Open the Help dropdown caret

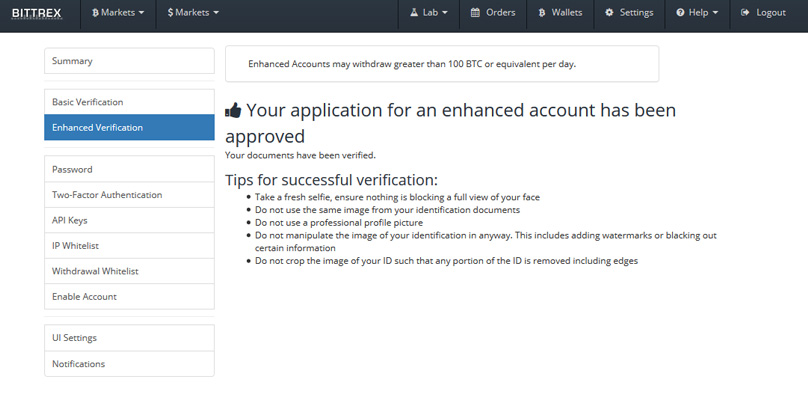[x=715, y=13]
